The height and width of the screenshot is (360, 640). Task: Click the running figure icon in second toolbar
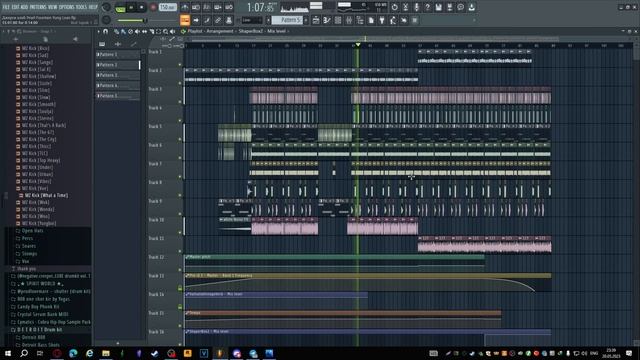[393, 20]
